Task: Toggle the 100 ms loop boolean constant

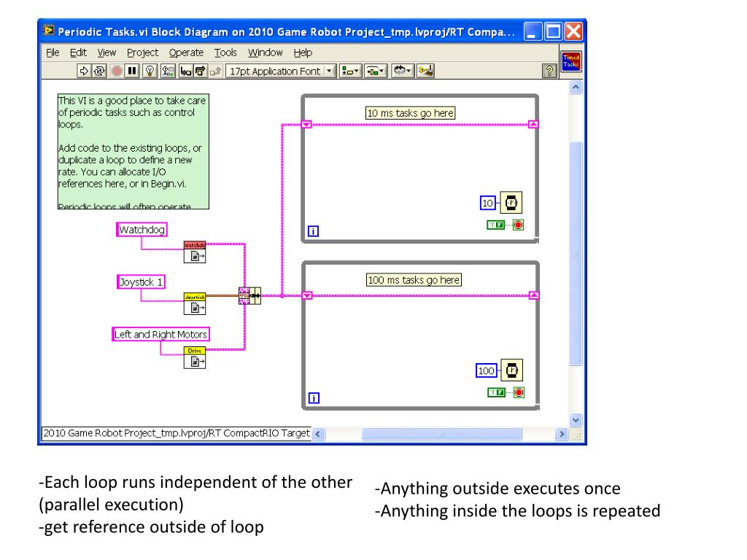Action: (496, 392)
